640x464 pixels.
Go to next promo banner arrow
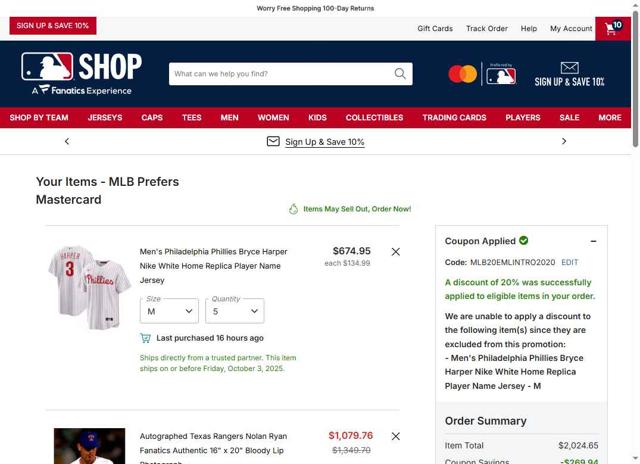tap(564, 141)
